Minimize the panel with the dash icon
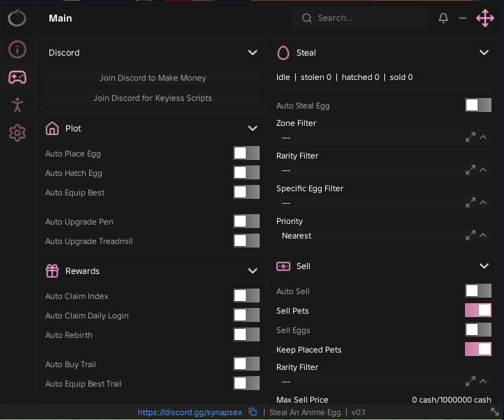 tap(463, 18)
